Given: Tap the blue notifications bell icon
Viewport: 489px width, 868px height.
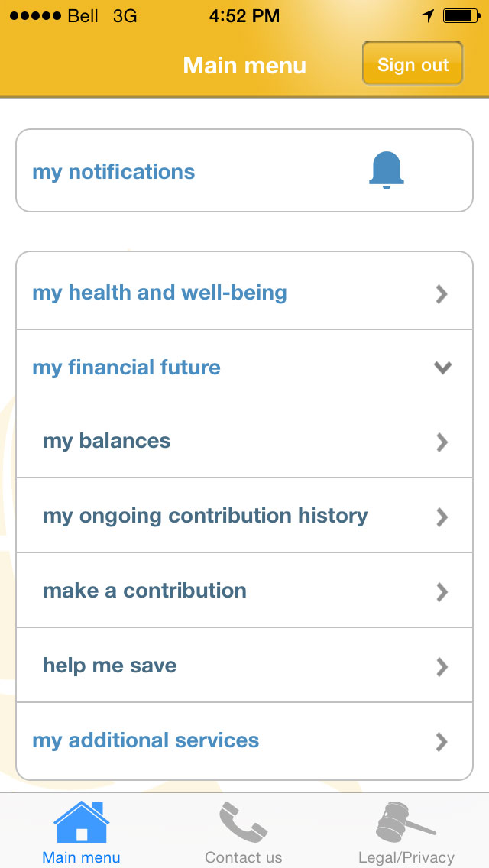Looking at the screenshot, I should pyautogui.click(x=386, y=170).
